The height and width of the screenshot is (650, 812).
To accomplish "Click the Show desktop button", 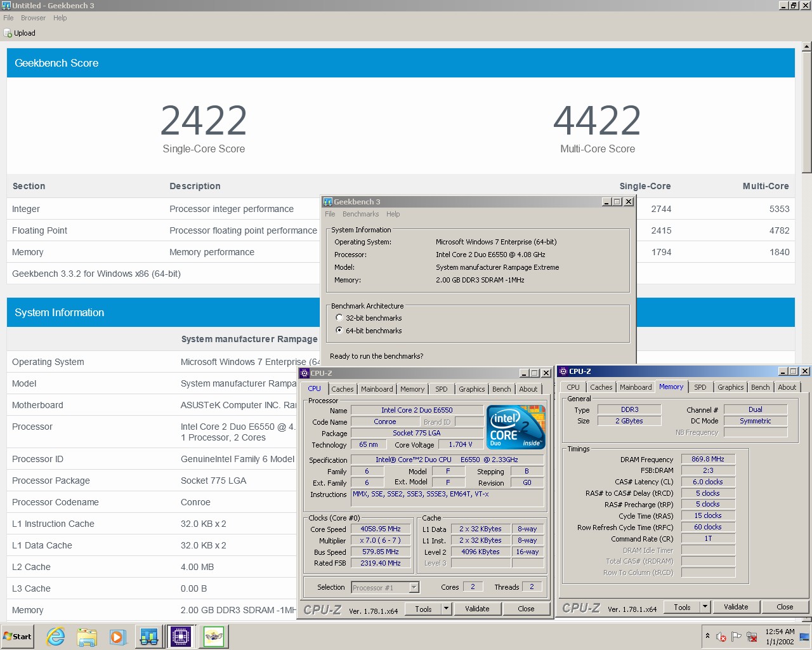I will (x=804, y=637).
